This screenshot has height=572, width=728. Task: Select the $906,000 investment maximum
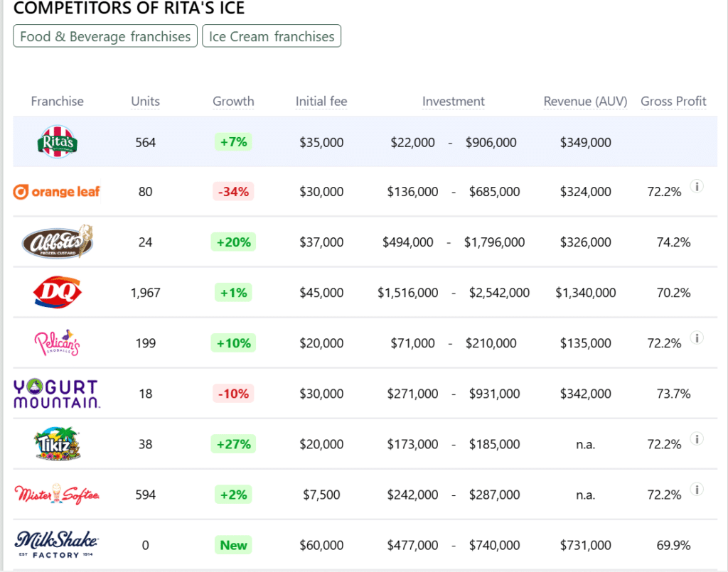(491, 142)
